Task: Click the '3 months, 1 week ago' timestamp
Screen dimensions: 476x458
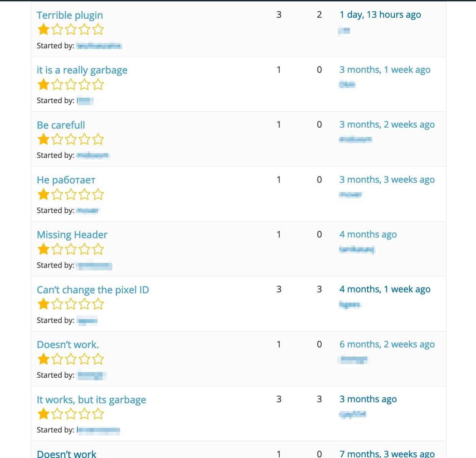Action: 385,70
